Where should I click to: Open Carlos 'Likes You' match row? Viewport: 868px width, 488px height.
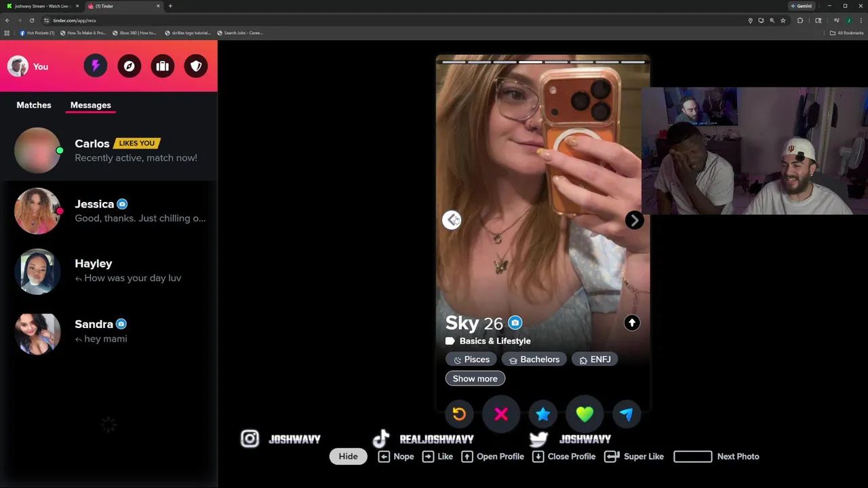(x=108, y=150)
